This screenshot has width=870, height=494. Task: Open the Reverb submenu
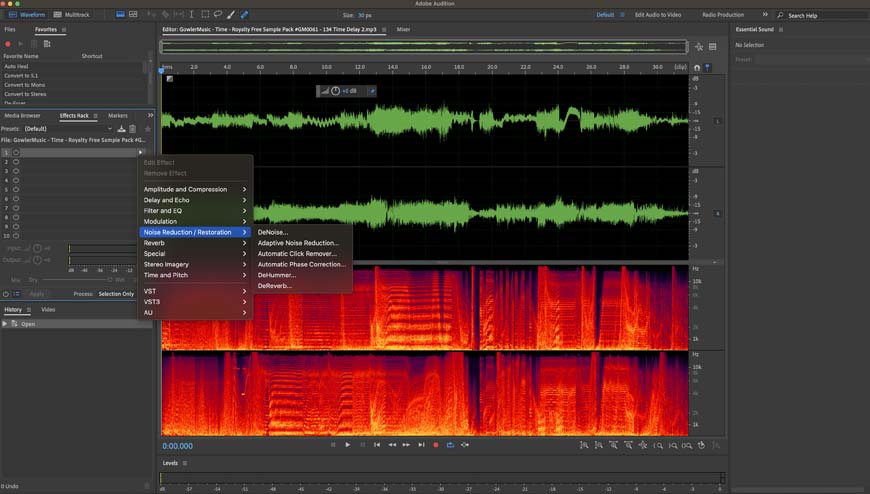pos(195,243)
